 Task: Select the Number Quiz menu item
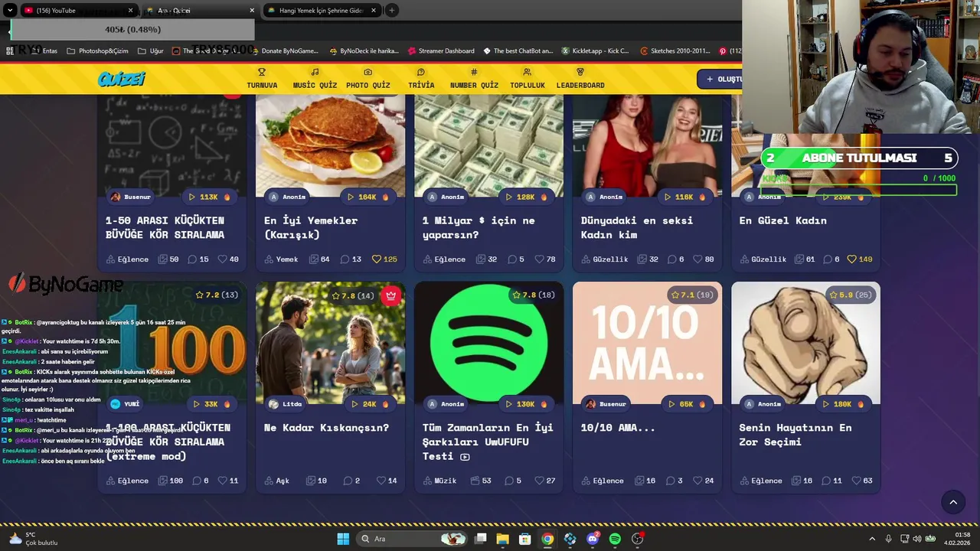[x=474, y=78]
